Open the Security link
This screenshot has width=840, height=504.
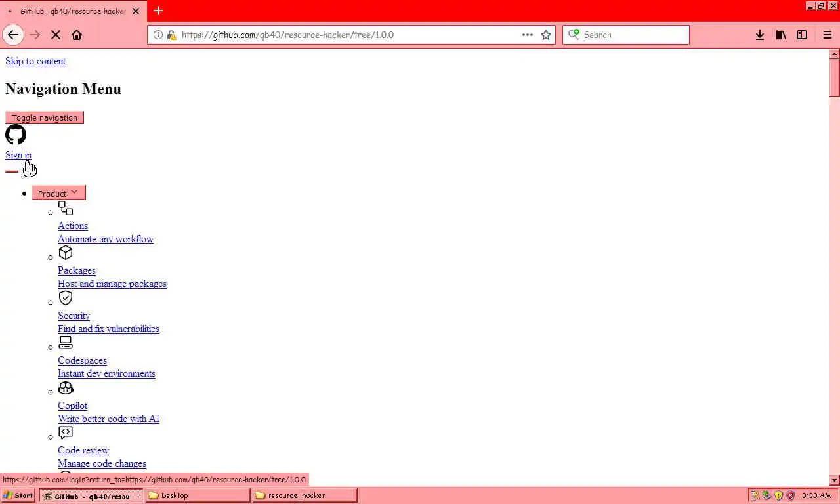(73, 316)
